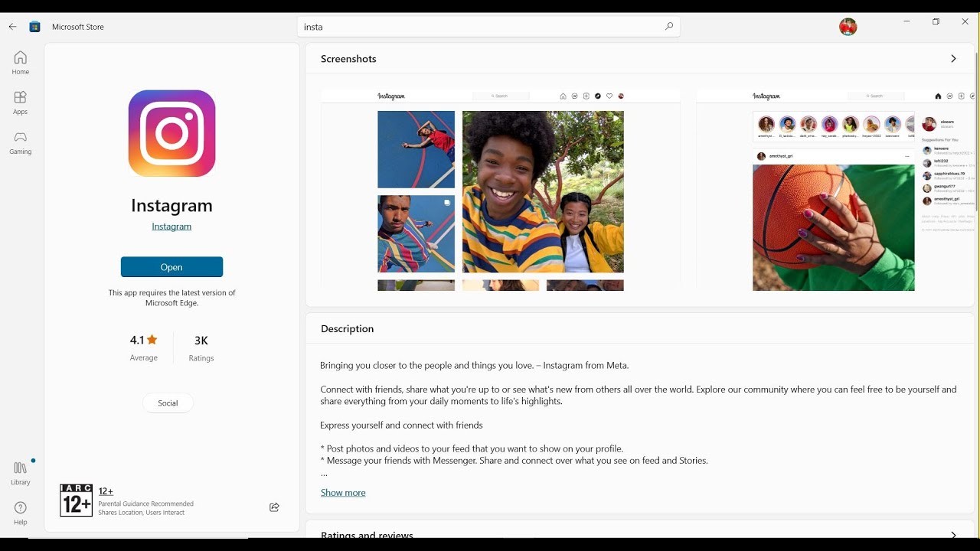Minimize the Microsoft Store window
Screen dimensions: 980x551
pos(906,21)
